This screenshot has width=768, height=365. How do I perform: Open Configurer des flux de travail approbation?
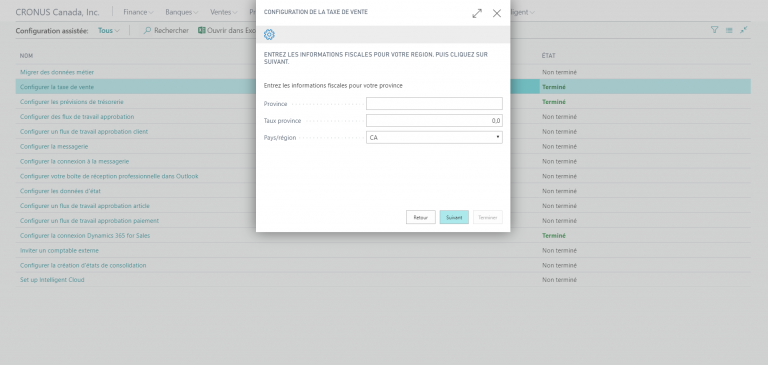(77, 117)
